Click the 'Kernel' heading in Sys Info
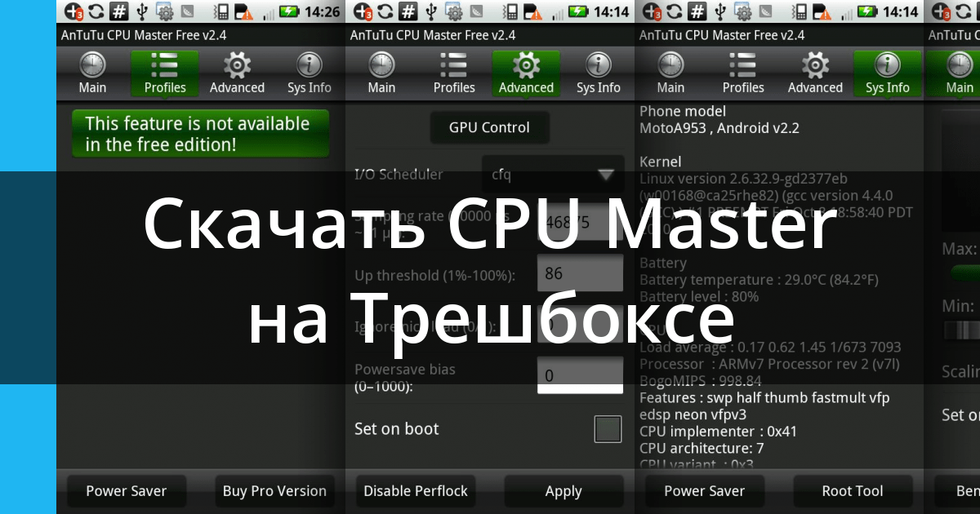This screenshot has width=980, height=514. click(661, 162)
